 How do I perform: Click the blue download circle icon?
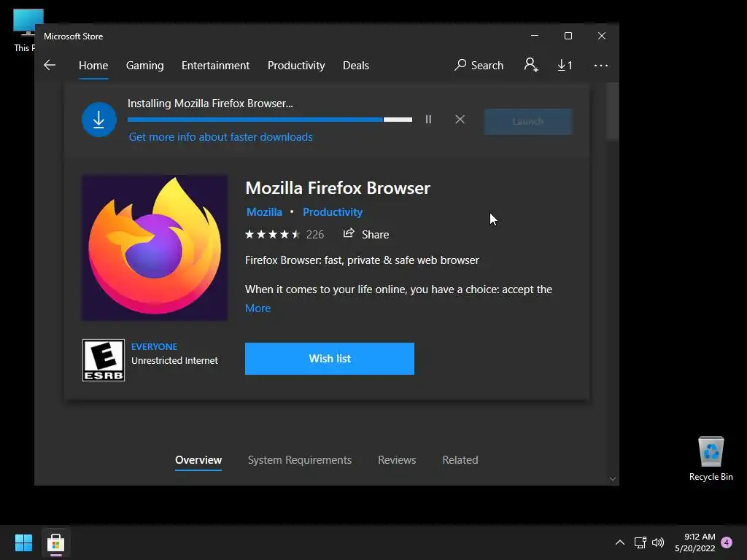point(99,120)
